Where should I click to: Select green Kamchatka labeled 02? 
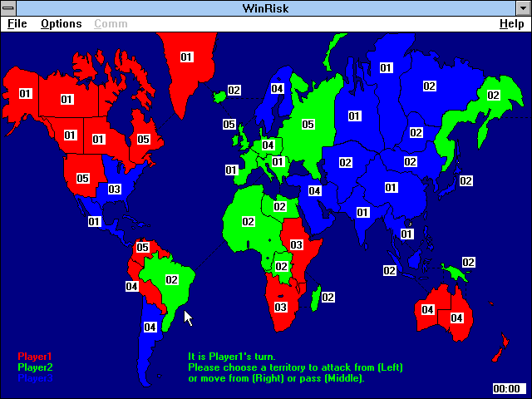coord(493,95)
